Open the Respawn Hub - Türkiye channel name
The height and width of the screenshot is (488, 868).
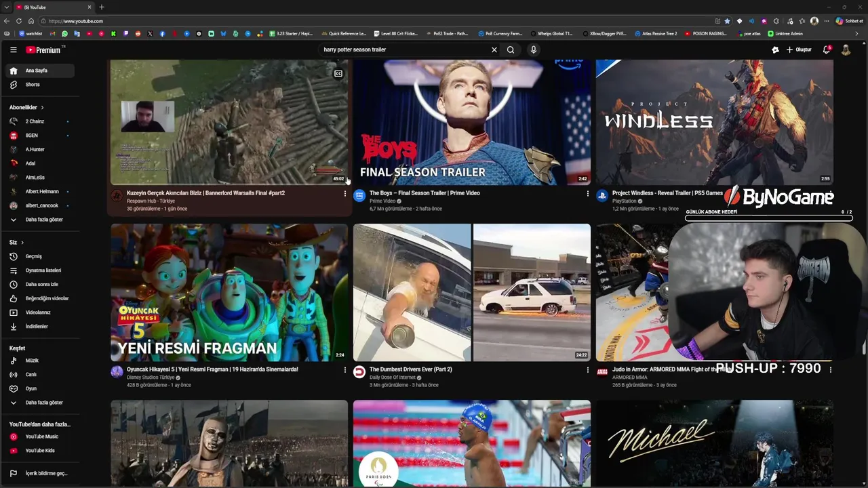pyautogui.click(x=151, y=201)
